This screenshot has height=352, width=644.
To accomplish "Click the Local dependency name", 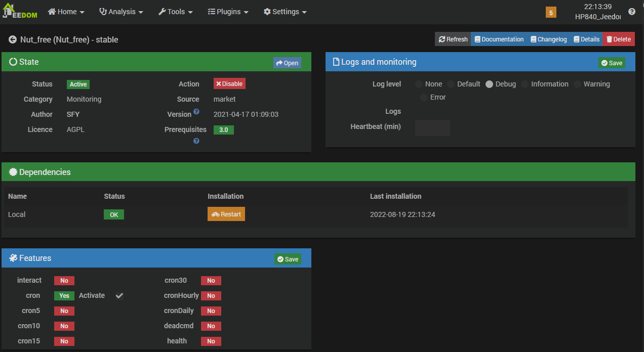I will [17, 214].
